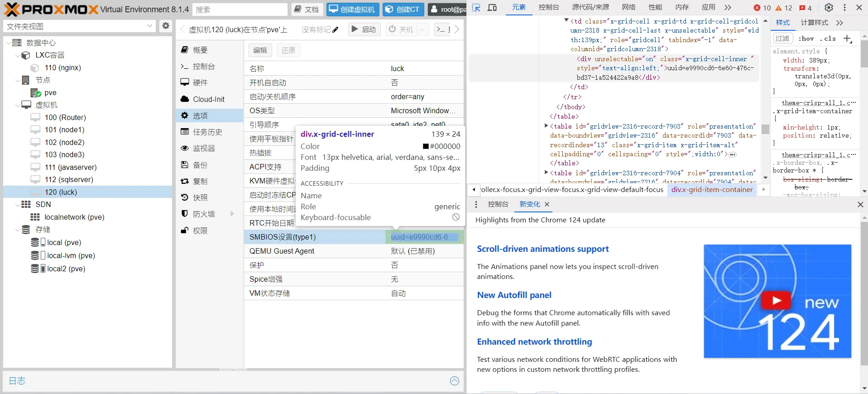Open DevTools settings gear icon

point(829,8)
